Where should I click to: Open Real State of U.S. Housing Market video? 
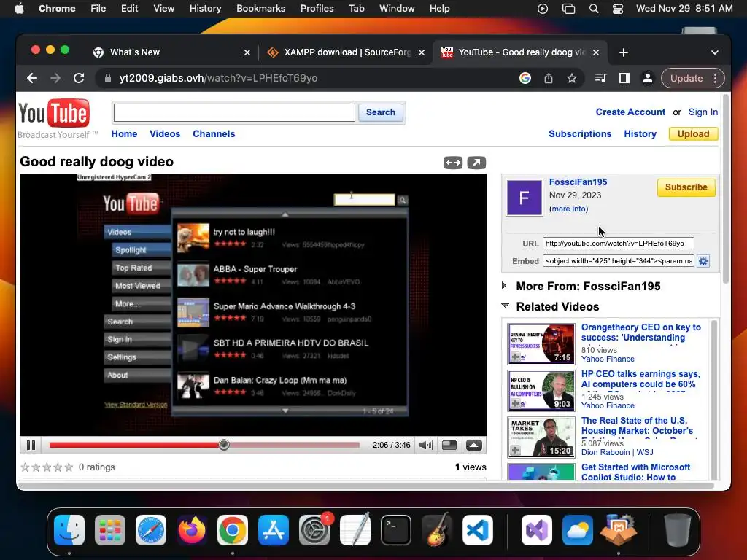click(x=637, y=426)
